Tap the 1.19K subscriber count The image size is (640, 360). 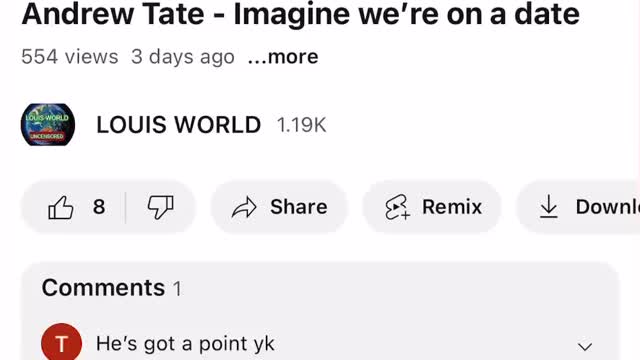(x=301, y=124)
